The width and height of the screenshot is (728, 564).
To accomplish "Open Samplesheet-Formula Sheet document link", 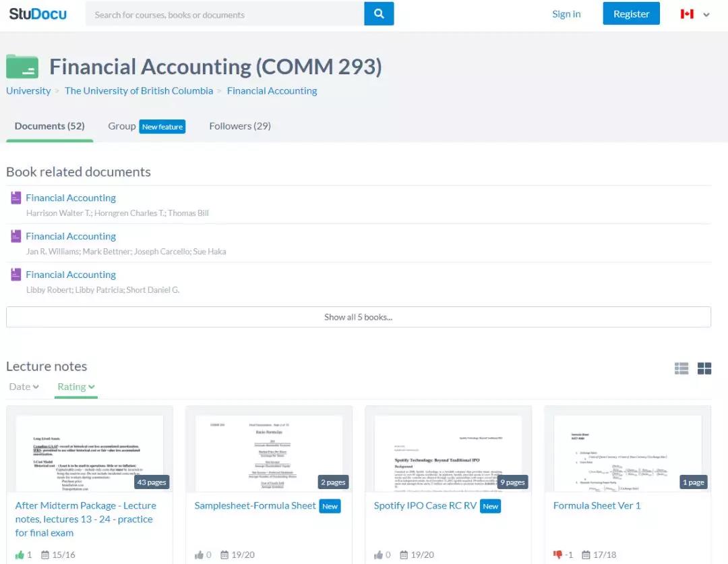I will tap(255, 505).
